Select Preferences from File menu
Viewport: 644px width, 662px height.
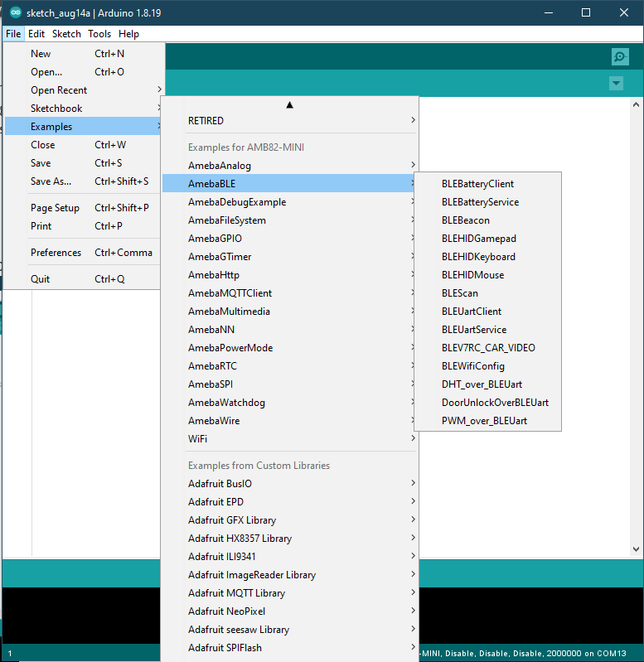pyautogui.click(x=56, y=253)
